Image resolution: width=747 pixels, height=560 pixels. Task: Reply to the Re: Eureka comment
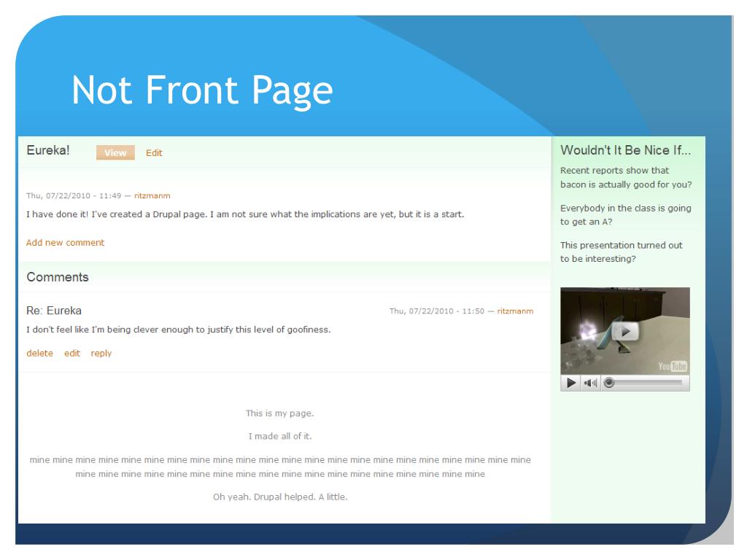coord(101,354)
